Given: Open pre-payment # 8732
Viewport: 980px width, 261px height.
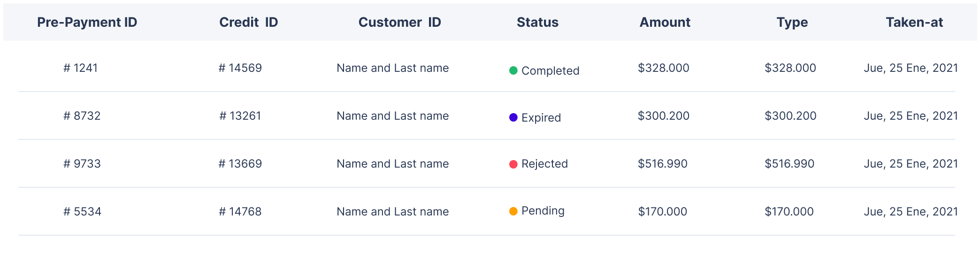Looking at the screenshot, I should (x=82, y=116).
